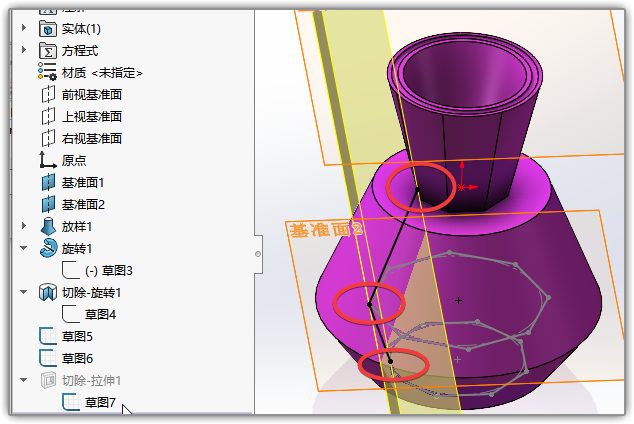Select the 基准面2 label in tree
The height and width of the screenshot is (424, 634).
coord(83,205)
